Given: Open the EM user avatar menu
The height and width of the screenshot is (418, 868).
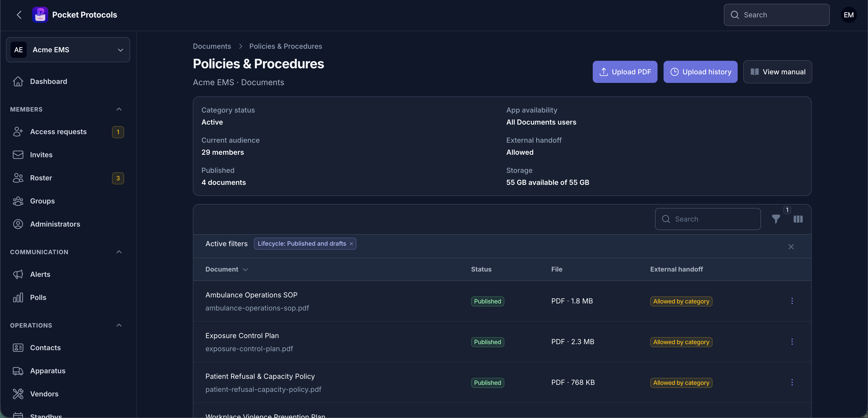Looking at the screenshot, I should click(x=848, y=15).
